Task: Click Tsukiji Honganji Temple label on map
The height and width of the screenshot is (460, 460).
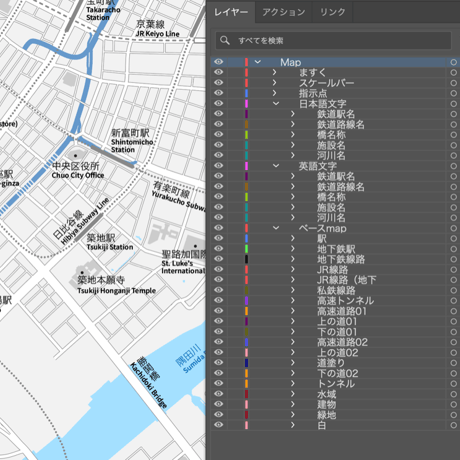Action: coord(116,291)
